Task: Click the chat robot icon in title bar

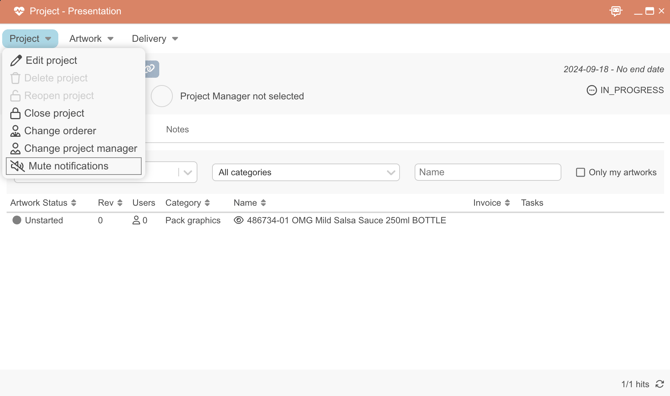Action: (616, 11)
